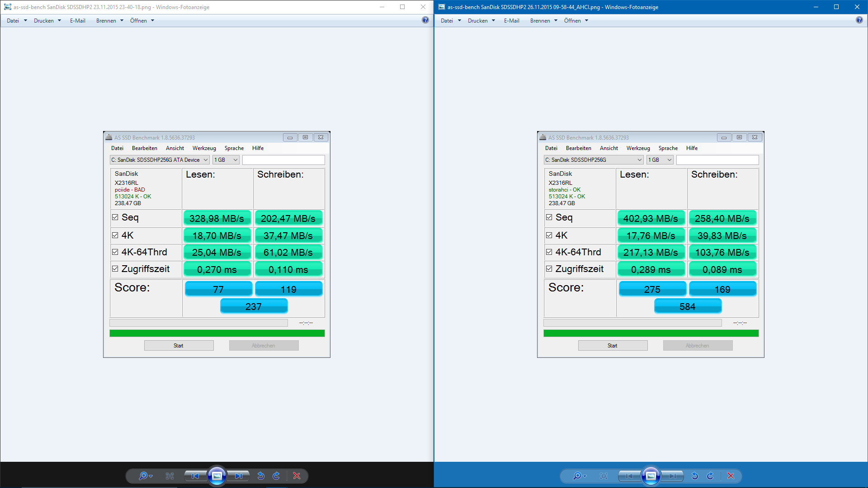Go to previous image in left viewer
Image resolution: width=868 pixels, height=488 pixels.
[195, 476]
